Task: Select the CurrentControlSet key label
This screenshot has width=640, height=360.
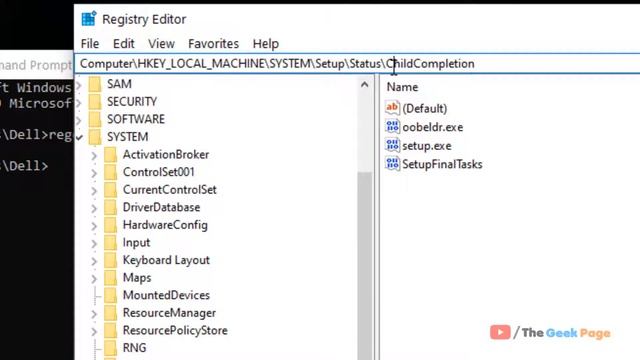Action: [x=170, y=189]
